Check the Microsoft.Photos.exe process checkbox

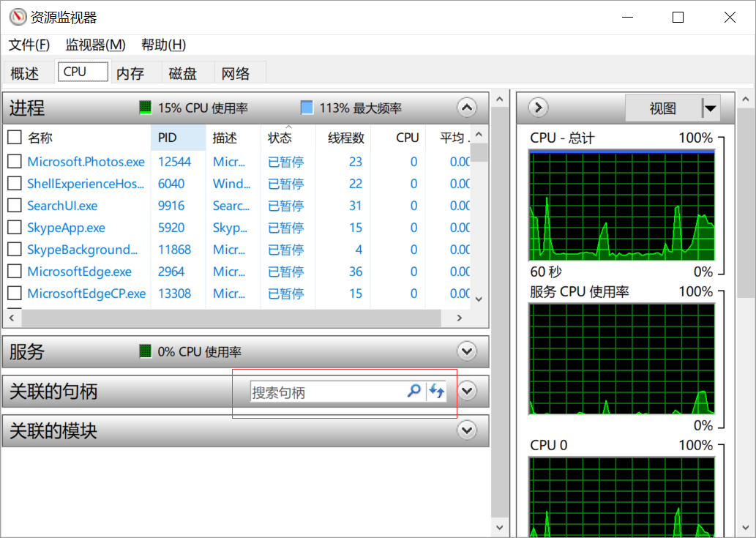(x=15, y=161)
